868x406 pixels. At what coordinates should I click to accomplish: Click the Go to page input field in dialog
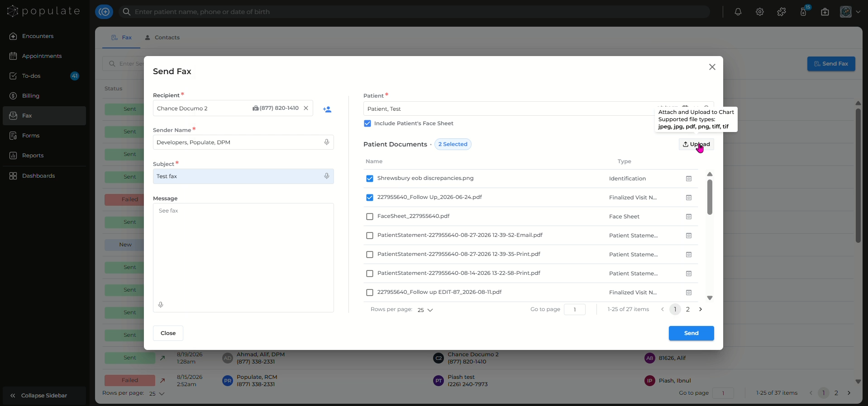tap(575, 310)
